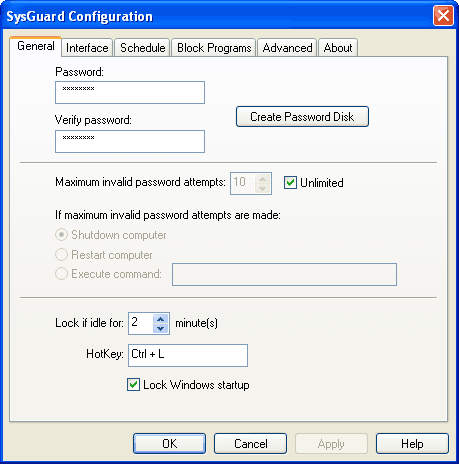Click Create Password Disk button
The height and width of the screenshot is (464, 459).
(302, 117)
